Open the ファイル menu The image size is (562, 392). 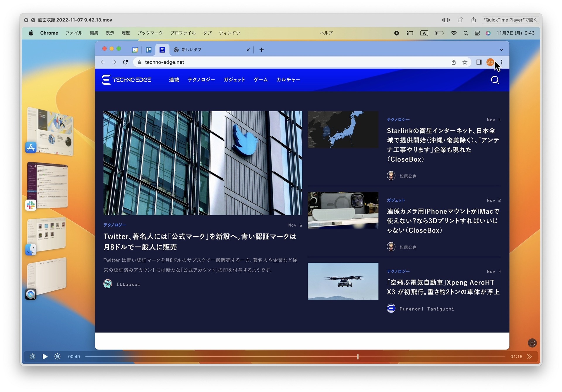point(74,33)
